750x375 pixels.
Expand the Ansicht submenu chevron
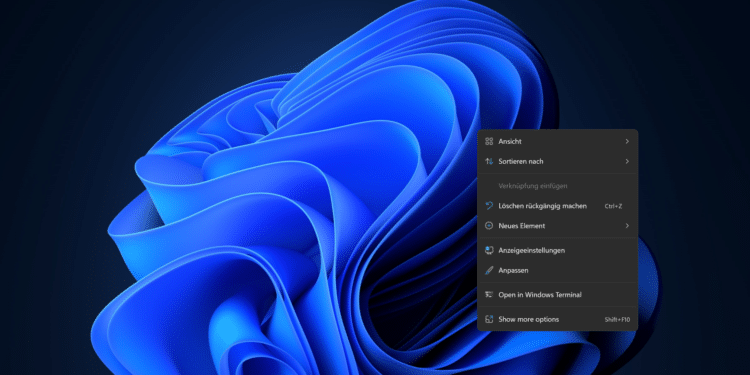point(627,142)
